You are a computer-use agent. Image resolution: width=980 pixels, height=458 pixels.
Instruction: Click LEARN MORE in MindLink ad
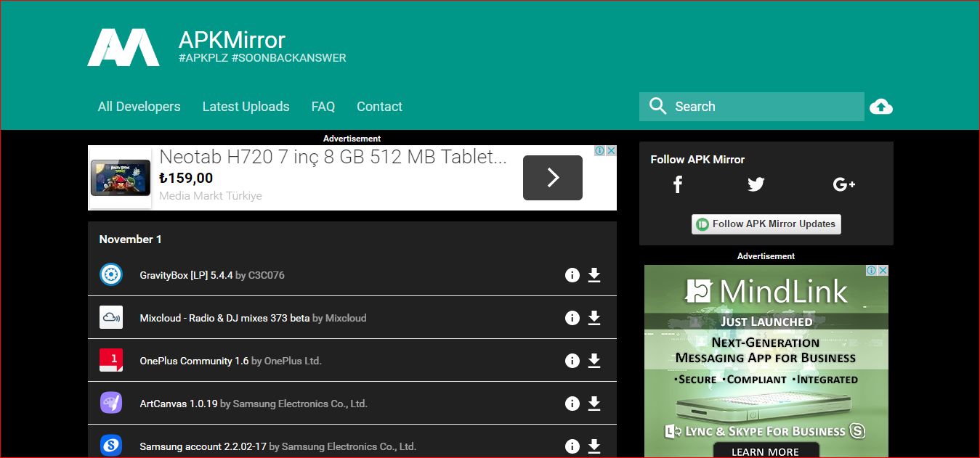click(765, 451)
